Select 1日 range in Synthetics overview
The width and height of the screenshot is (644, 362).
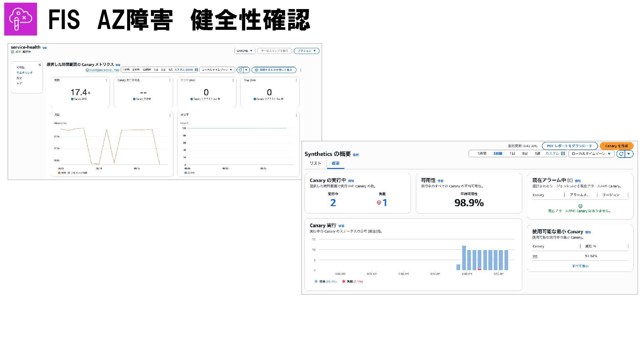point(512,154)
